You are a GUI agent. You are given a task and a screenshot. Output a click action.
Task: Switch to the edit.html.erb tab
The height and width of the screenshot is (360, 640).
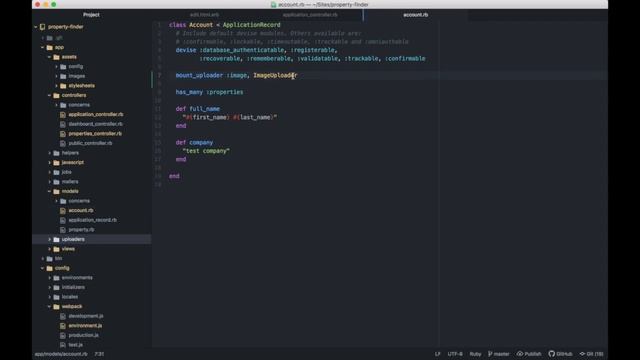point(204,15)
